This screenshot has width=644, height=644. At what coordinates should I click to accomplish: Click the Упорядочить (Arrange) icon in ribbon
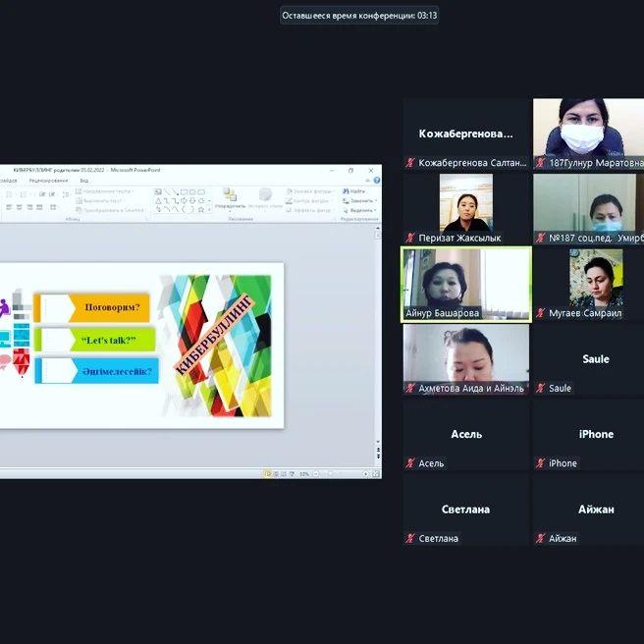click(230, 197)
